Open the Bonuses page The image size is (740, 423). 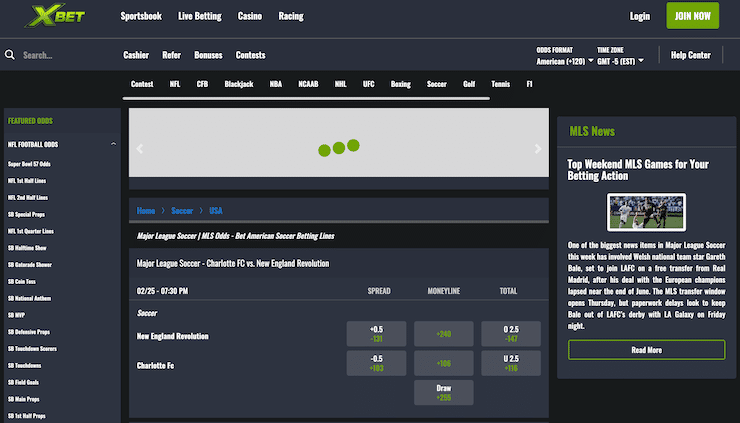pyautogui.click(x=208, y=55)
